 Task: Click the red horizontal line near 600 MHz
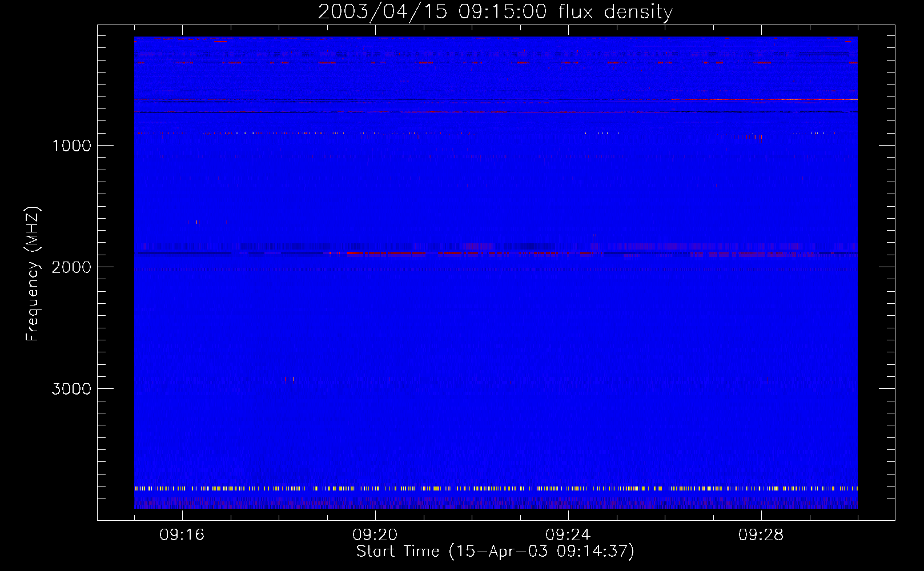[765, 99]
